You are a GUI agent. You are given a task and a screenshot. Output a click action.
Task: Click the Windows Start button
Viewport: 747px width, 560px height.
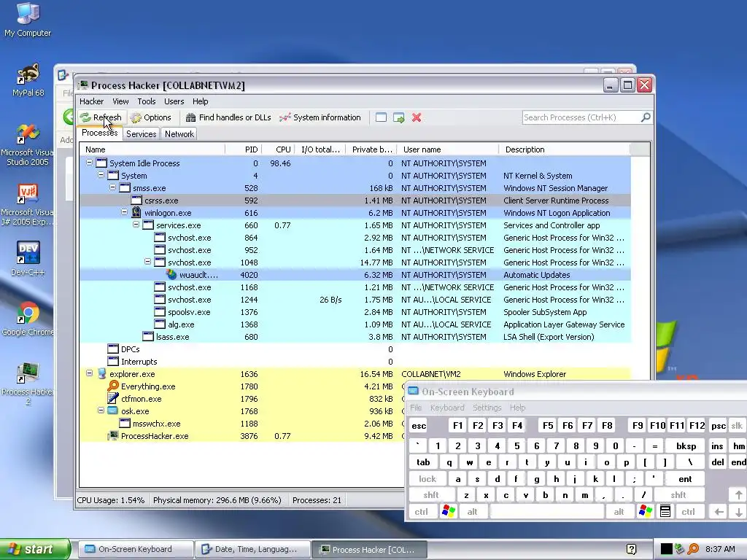(35, 549)
